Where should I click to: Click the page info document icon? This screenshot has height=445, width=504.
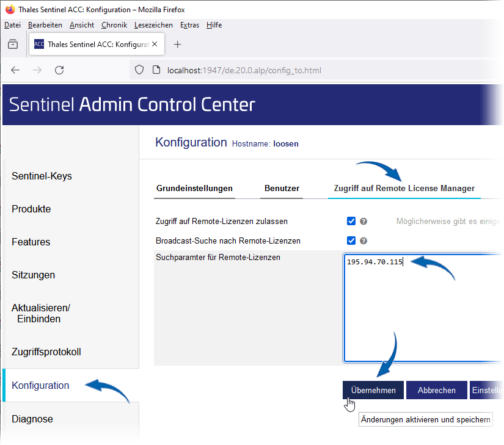point(156,70)
